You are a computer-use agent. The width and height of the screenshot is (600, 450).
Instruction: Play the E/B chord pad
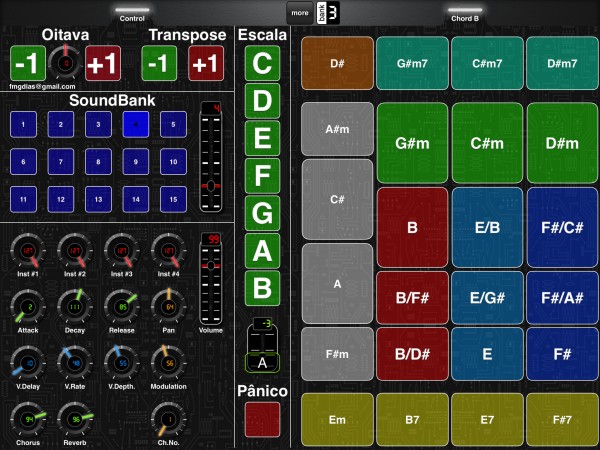pyautogui.click(x=487, y=227)
